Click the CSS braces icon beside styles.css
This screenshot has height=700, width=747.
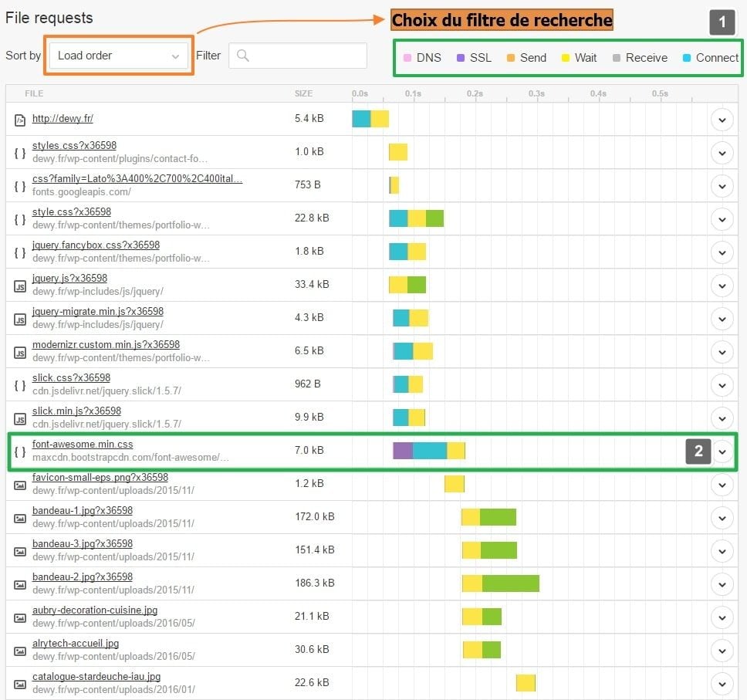tap(20, 153)
